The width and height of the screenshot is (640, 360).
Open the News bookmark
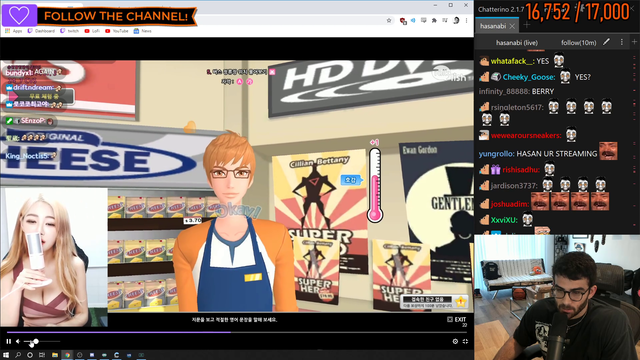[143, 31]
